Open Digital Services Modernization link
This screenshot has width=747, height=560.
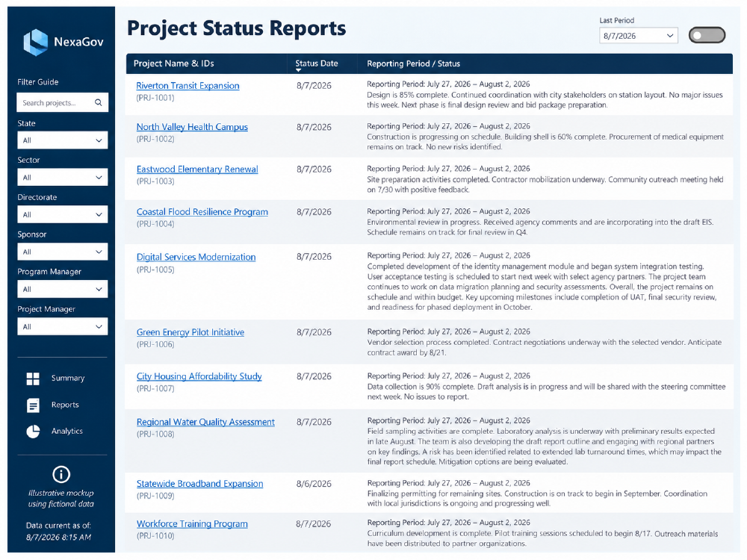point(196,257)
